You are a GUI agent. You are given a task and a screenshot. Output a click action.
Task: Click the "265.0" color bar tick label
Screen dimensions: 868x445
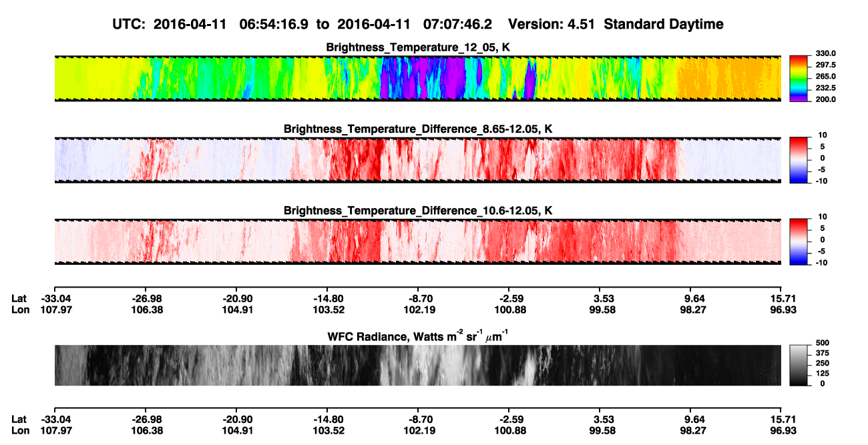click(x=826, y=77)
